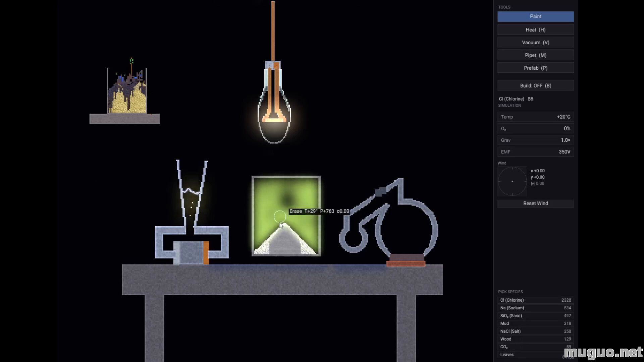
Task: Toggle Build: OFF (B) mode
Action: (535, 85)
